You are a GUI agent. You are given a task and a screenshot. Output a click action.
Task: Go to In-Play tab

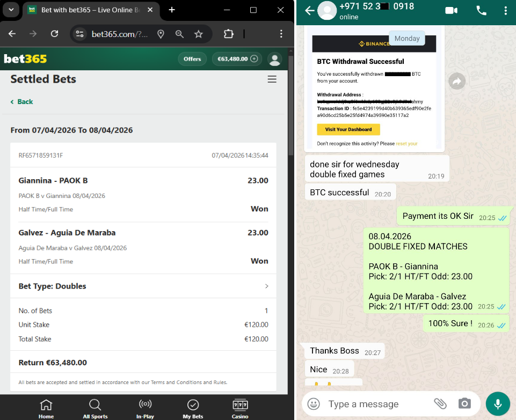coord(145,408)
